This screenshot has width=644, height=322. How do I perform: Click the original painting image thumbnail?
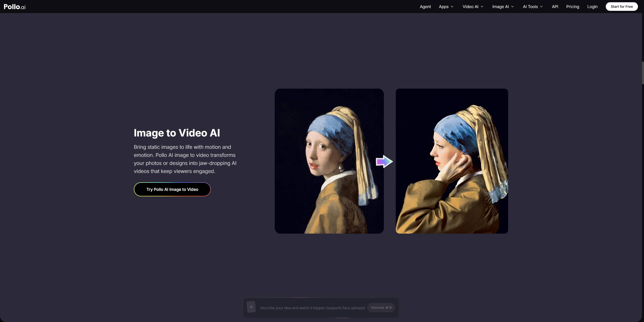point(329,161)
